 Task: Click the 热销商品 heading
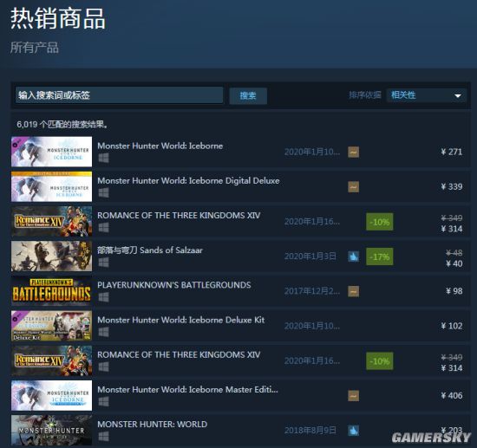point(58,18)
